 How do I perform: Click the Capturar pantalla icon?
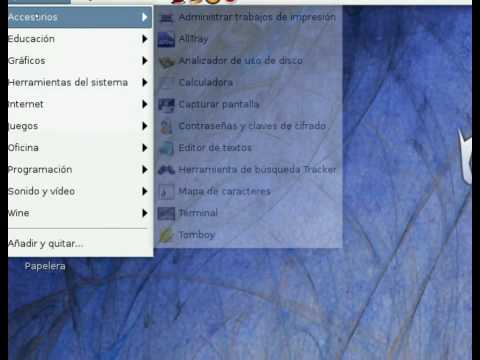(x=166, y=105)
